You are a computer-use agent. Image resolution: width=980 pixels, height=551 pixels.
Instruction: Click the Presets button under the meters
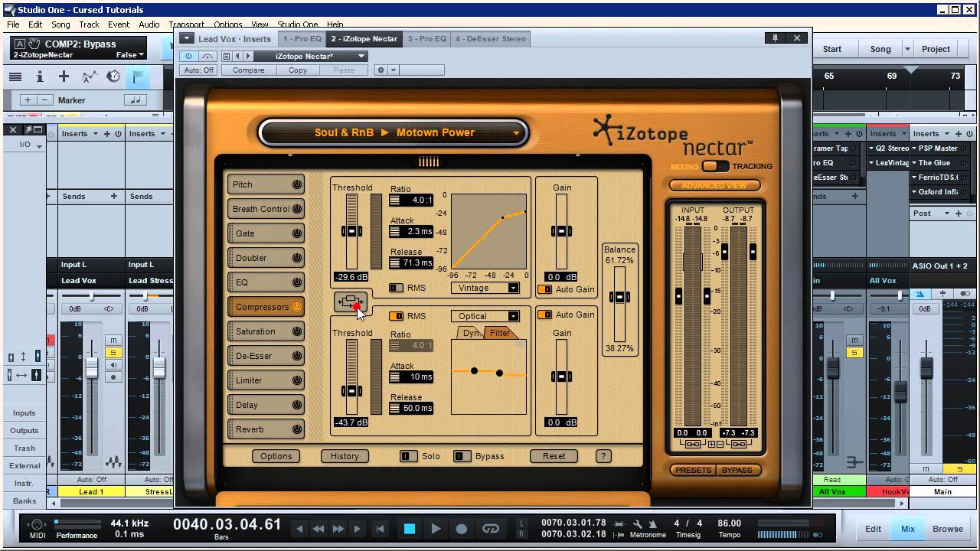[694, 470]
